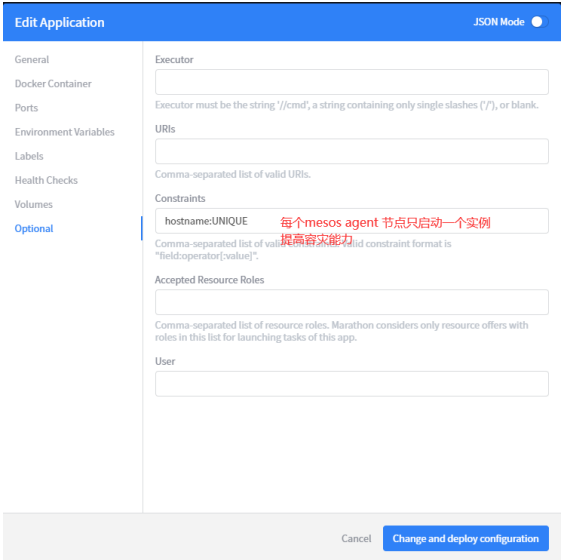
Task: Click the Executor field label
Action: pyautogui.click(x=174, y=60)
